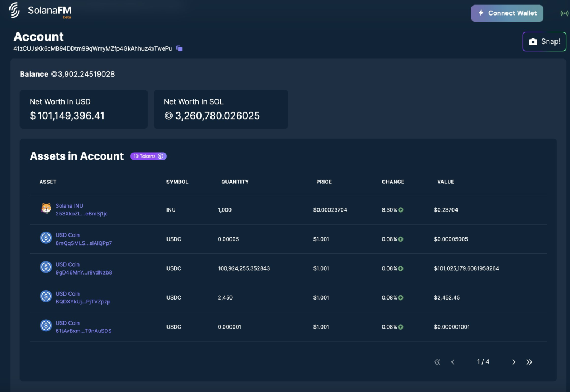Click the Assets in Account heading
The width and height of the screenshot is (570, 392).
click(77, 156)
